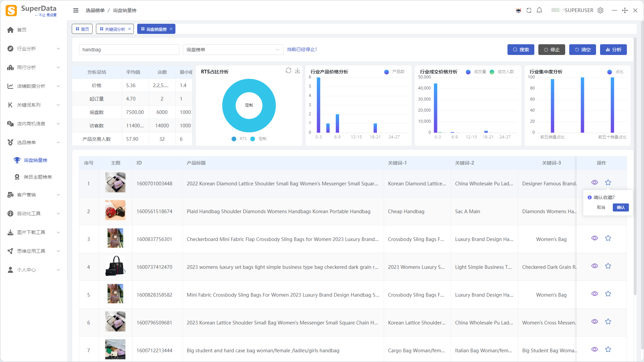Image resolution: width=644 pixels, height=362 pixels.
Task: Click the 行业分析 compass icon
Action: pos(10,49)
